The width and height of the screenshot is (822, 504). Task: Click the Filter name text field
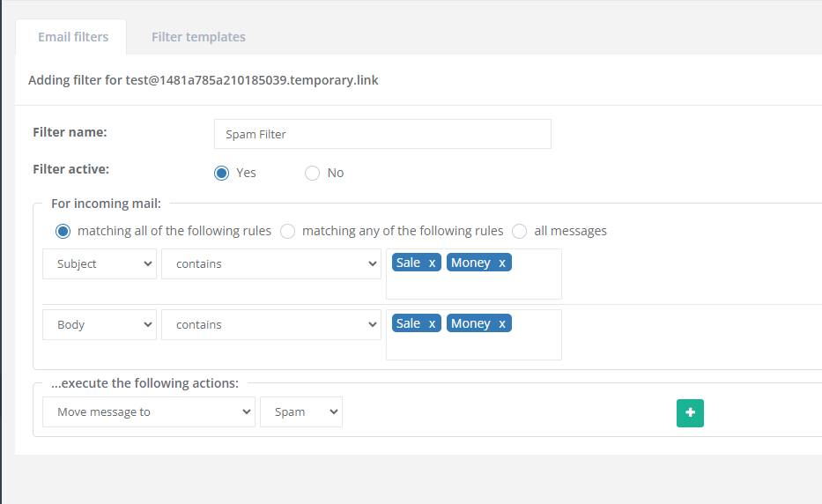pyautogui.click(x=382, y=134)
